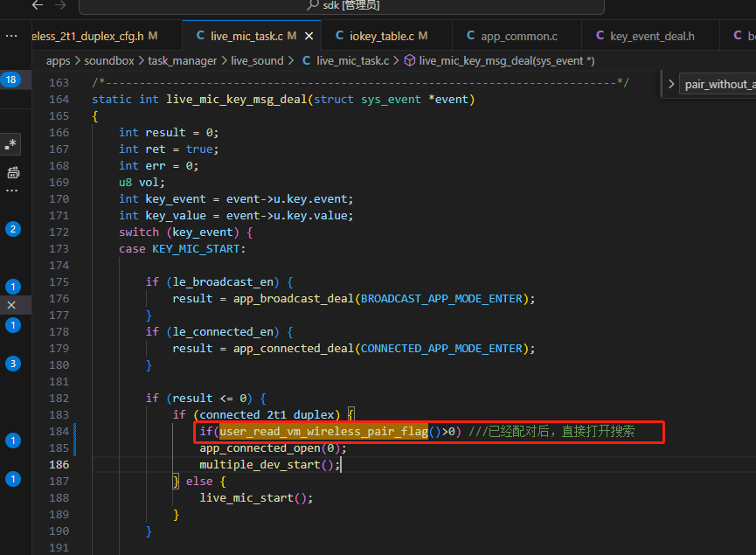
Task: Click the BROADCAST_APP_MODE_ENTER constant
Action: [x=441, y=299]
